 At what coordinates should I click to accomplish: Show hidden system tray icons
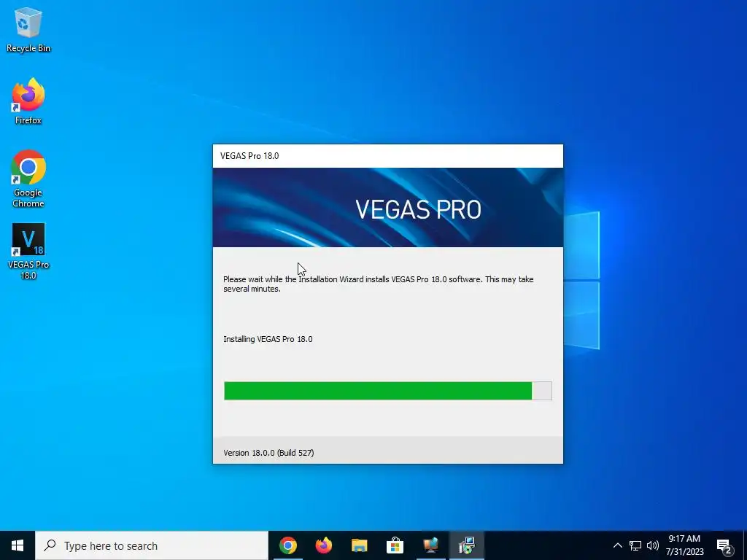[617, 545]
